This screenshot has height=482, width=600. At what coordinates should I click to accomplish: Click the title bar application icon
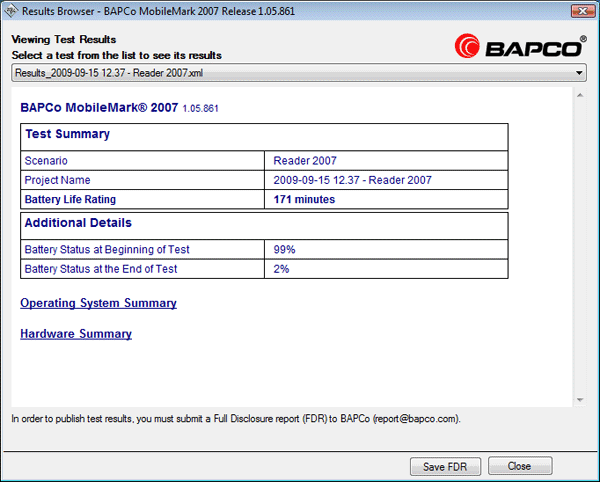(x=10, y=11)
